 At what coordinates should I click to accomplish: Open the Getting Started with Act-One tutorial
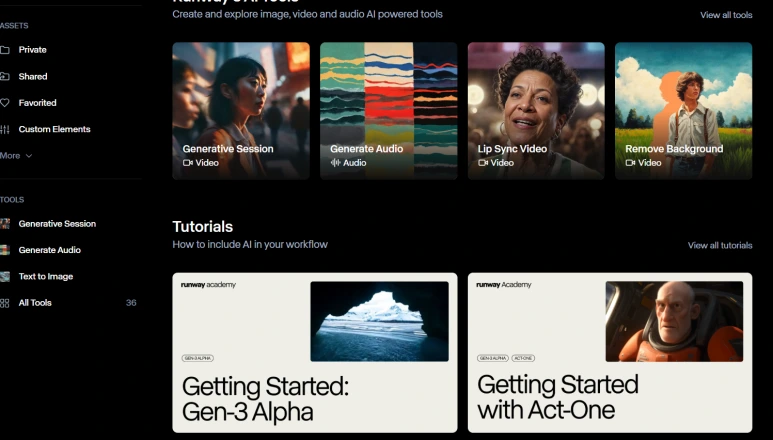tap(610, 353)
